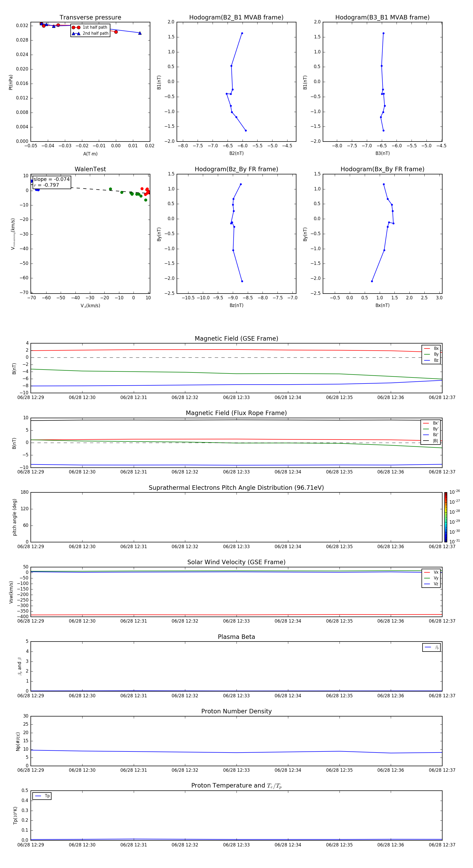Click Bz entry in GSE magnetic field legend
The height and width of the screenshot is (868, 473).
coord(431,360)
